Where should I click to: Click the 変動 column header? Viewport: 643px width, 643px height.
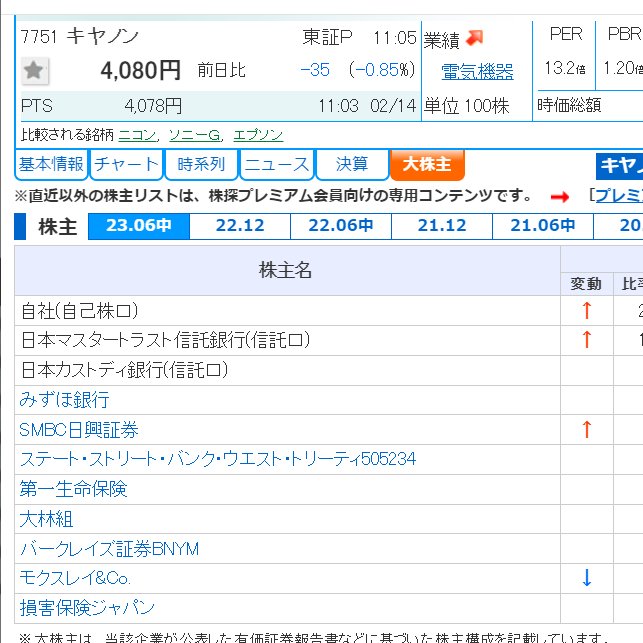586,284
